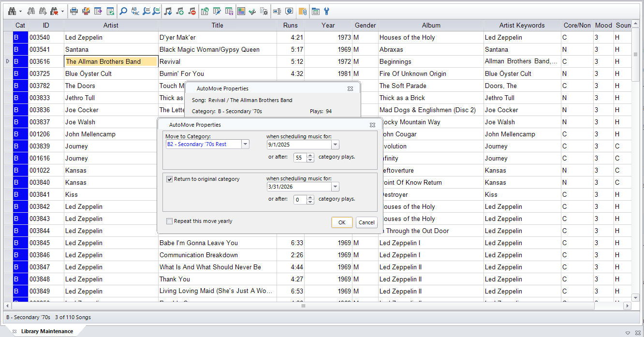Close the back AutoMove Properties dialog
This screenshot has width=644, height=337.
350,88
